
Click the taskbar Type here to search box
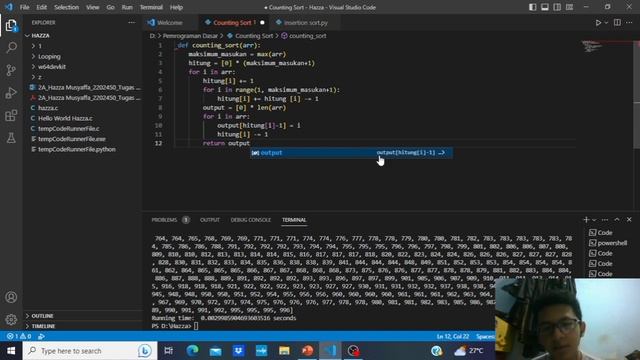[90, 351]
